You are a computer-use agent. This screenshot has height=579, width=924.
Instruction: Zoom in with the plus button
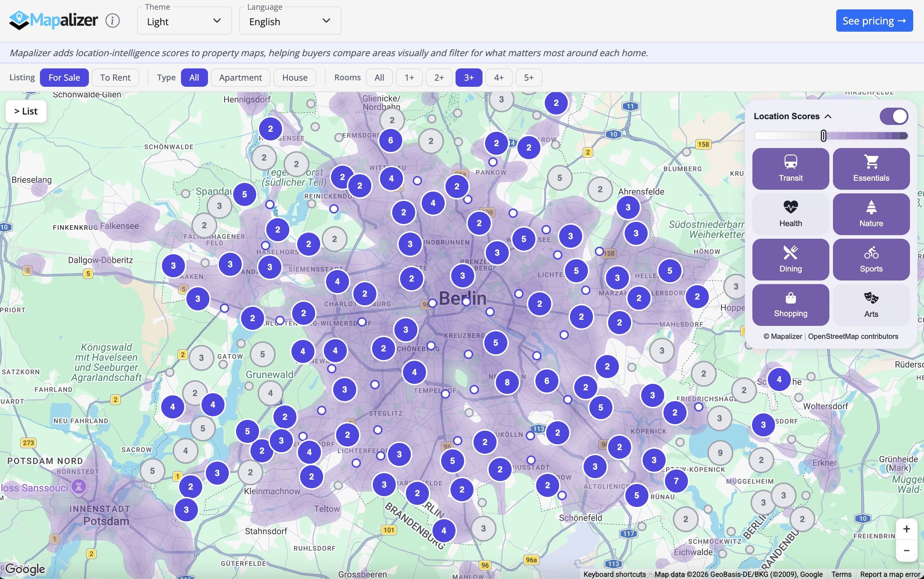click(906, 529)
